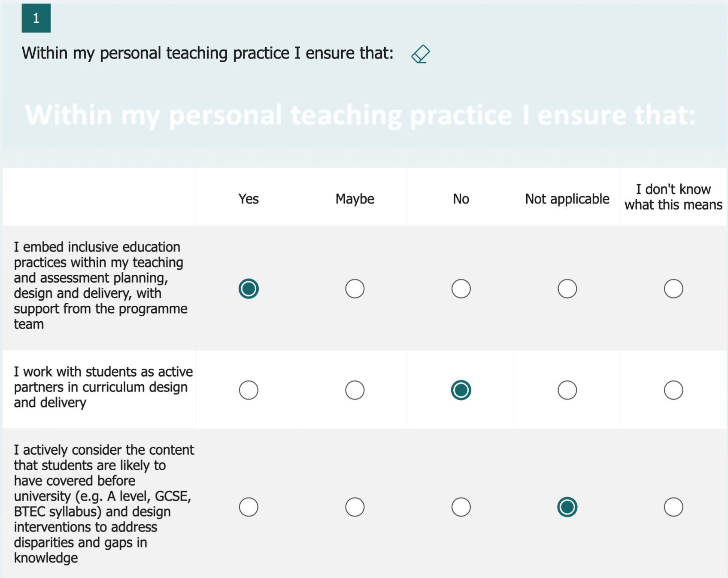Screen dimensions: 728x578
Task: Mark students as active partners Not applicable
Action: pyautogui.click(x=567, y=390)
